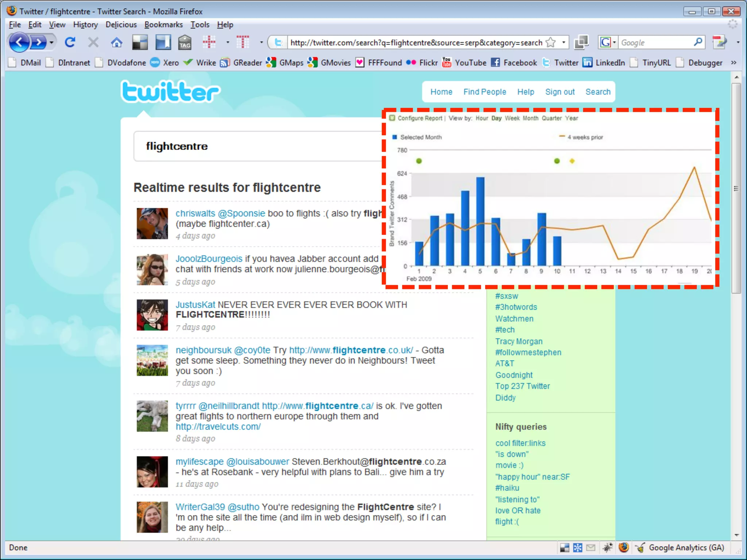
Task: Open the dropdown beside the red table icon
Action: pos(261,43)
